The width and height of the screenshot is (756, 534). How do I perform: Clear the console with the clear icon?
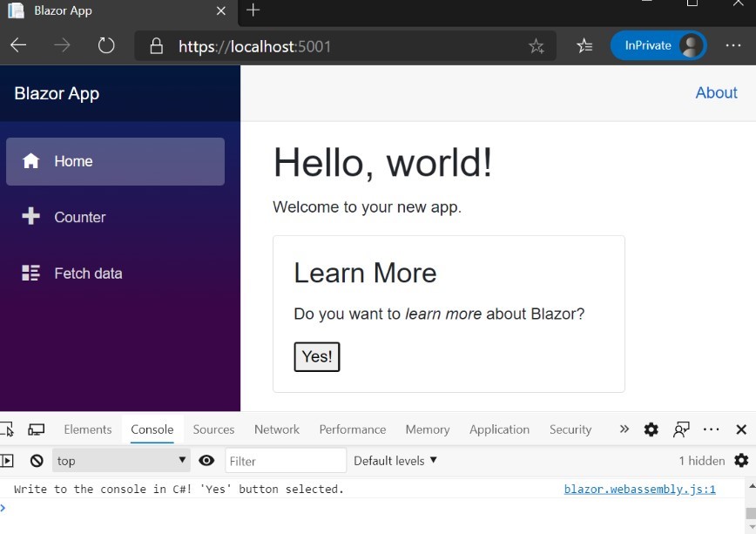click(x=37, y=461)
